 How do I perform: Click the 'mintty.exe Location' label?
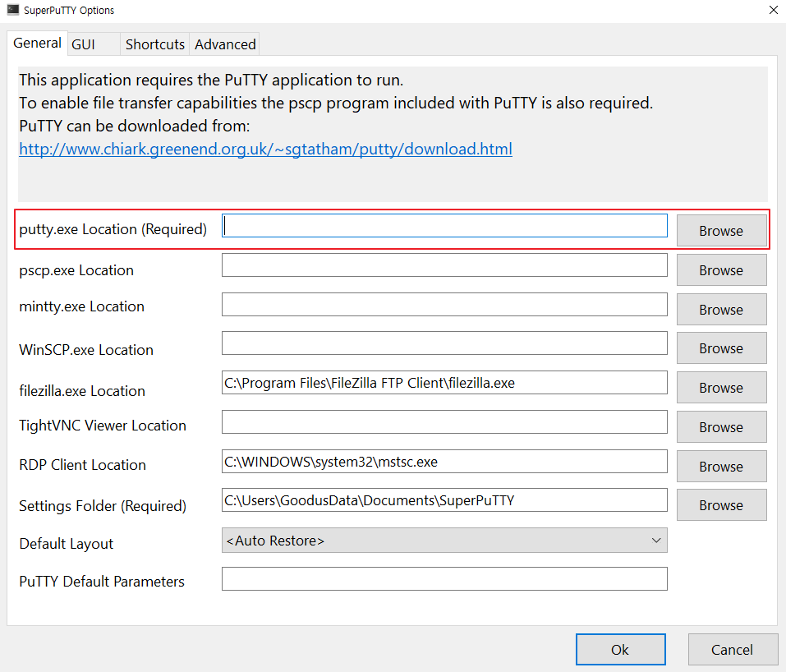(x=81, y=306)
